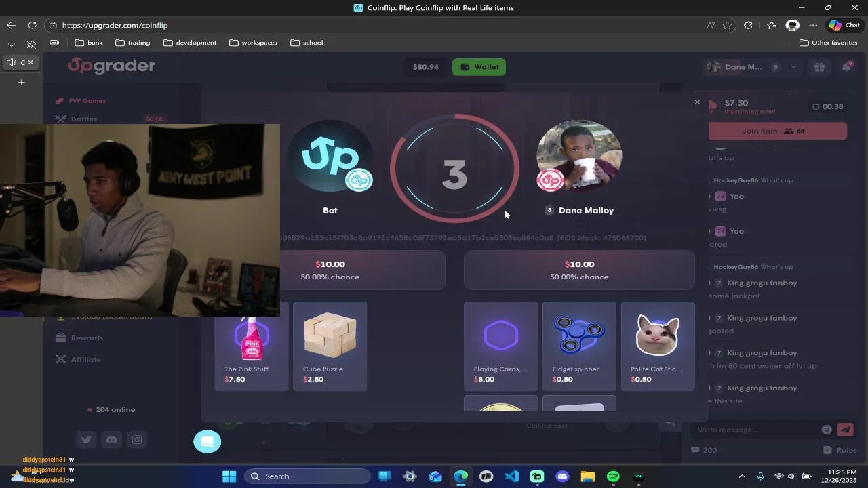
Task: Click the Write message chat input
Action: tap(755, 430)
